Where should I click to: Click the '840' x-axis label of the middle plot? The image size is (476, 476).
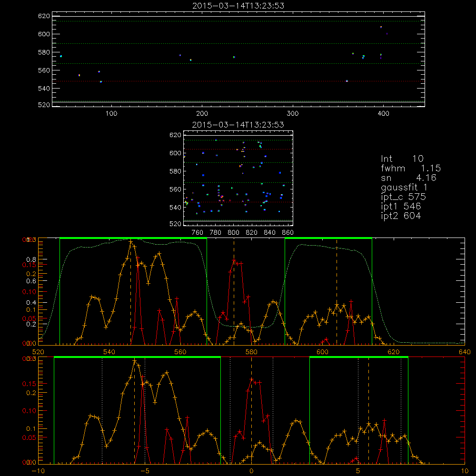click(269, 233)
